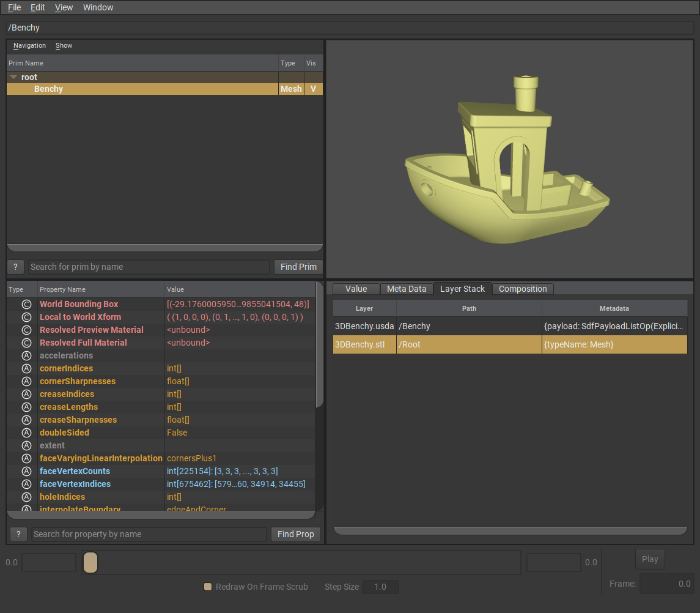Click the World Bounding Box computed-type icon

[x=27, y=304]
